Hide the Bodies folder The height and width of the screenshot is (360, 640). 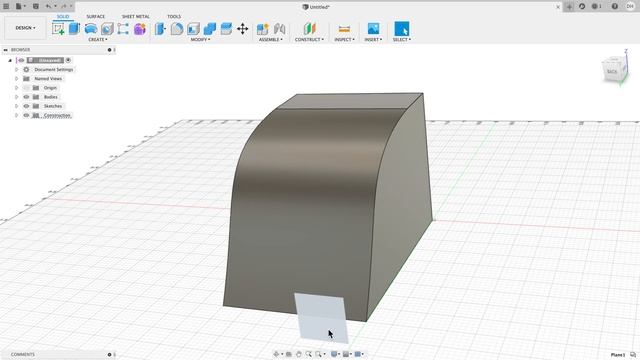pos(27,97)
